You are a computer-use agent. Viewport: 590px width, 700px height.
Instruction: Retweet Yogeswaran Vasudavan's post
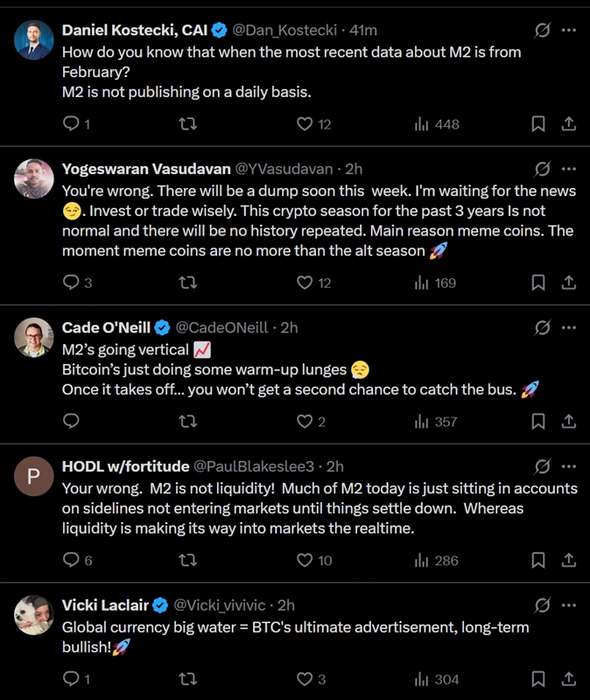[x=187, y=283]
